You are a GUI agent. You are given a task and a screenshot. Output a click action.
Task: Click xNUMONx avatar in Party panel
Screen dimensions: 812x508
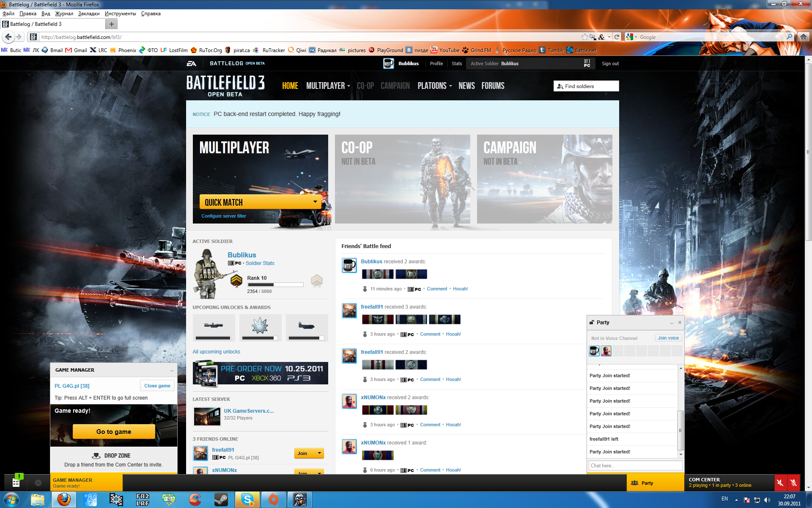[x=606, y=351]
